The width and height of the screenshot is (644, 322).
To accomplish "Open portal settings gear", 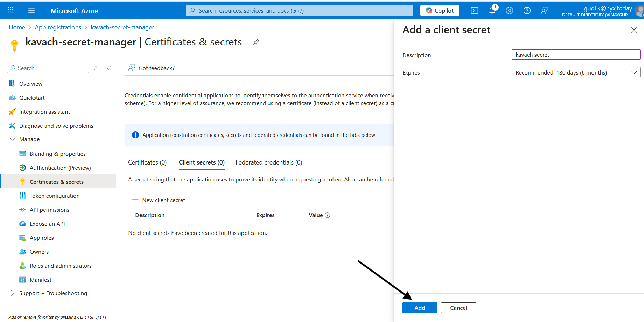I will click(510, 10).
